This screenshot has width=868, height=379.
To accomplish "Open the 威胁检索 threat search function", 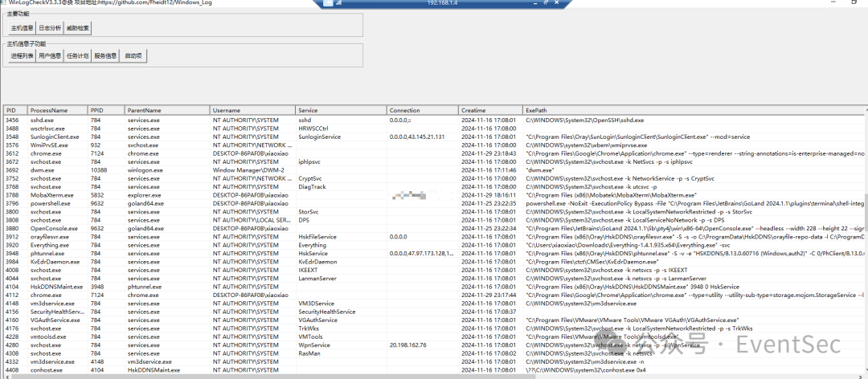I will coord(78,28).
